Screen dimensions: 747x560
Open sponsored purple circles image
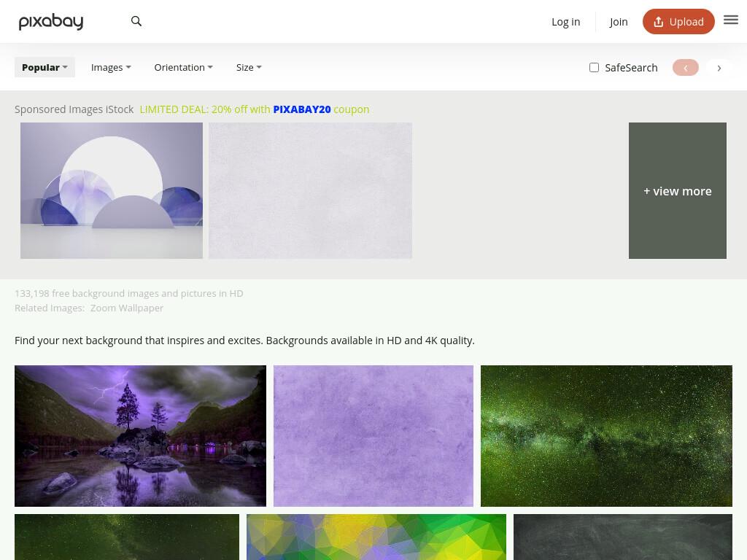pyautogui.click(x=112, y=190)
